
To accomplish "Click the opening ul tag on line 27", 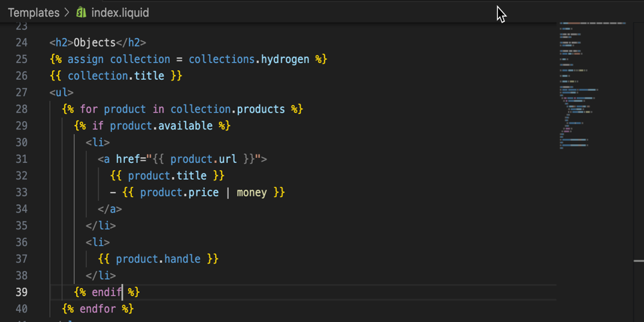I will point(62,92).
